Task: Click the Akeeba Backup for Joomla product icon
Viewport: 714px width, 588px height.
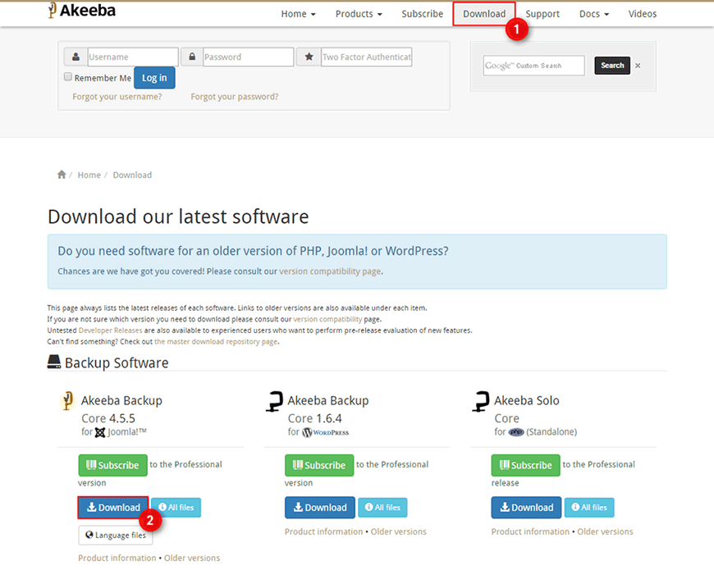Action: [67, 401]
